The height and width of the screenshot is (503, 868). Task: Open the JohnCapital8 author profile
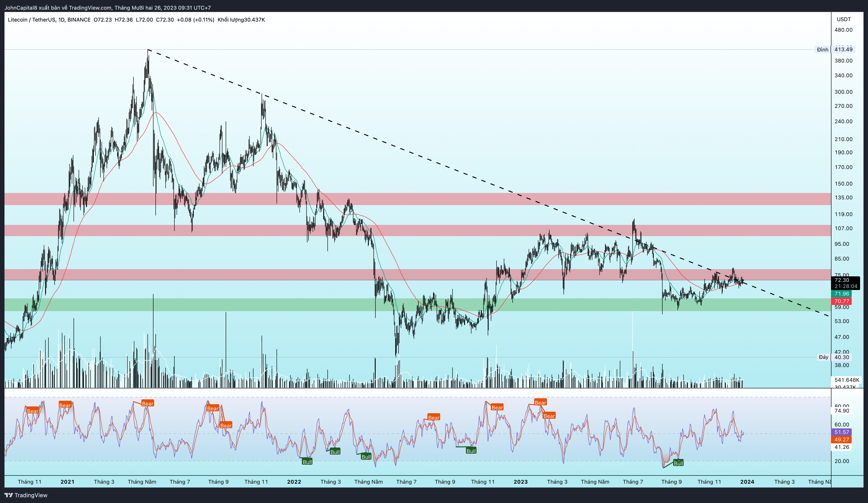(21, 7)
